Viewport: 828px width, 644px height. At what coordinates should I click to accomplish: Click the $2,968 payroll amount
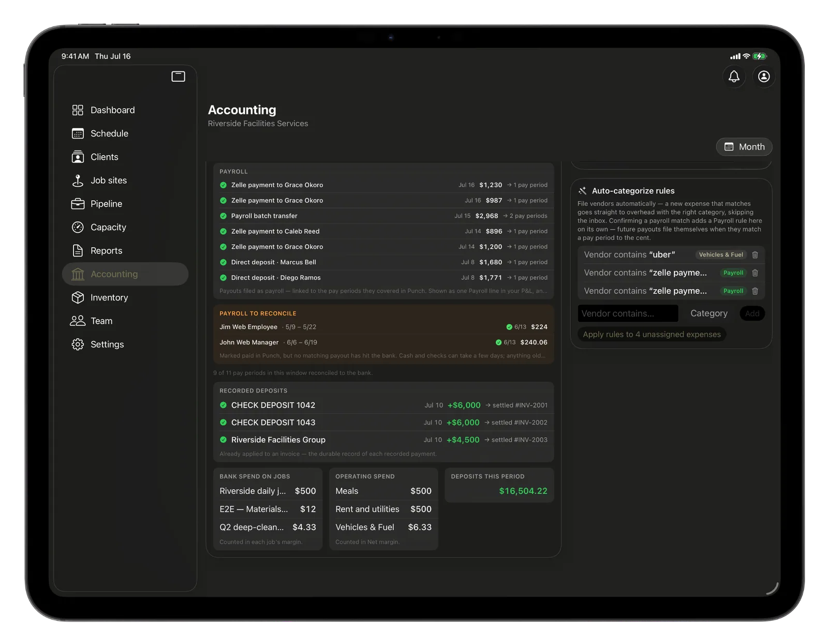pyautogui.click(x=486, y=216)
